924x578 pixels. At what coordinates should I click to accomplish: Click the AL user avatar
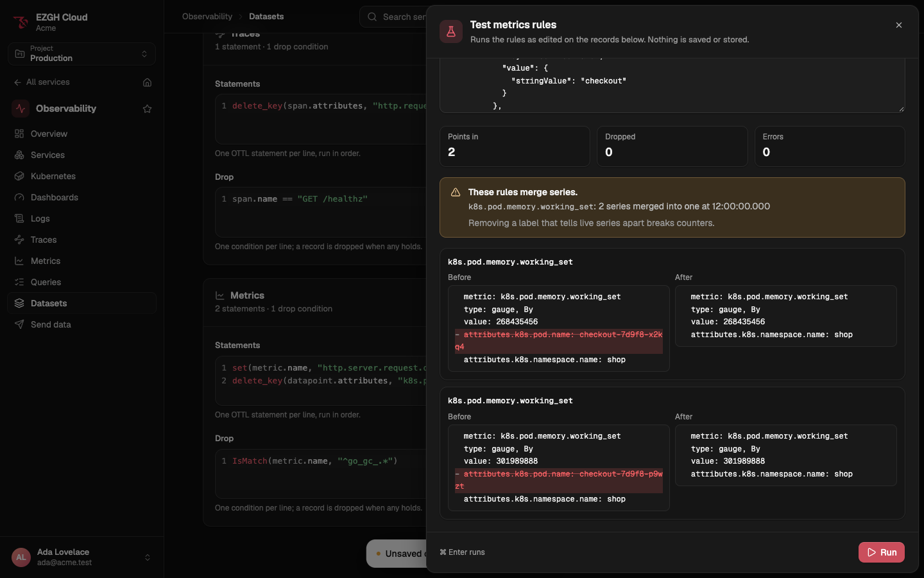pos(21,557)
